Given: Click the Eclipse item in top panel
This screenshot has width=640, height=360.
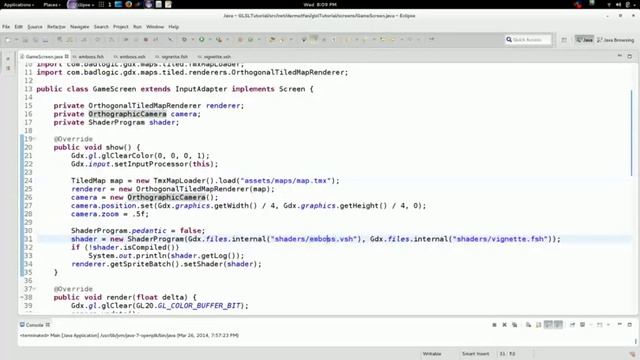Looking at the screenshot, I should [x=80, y=4].
